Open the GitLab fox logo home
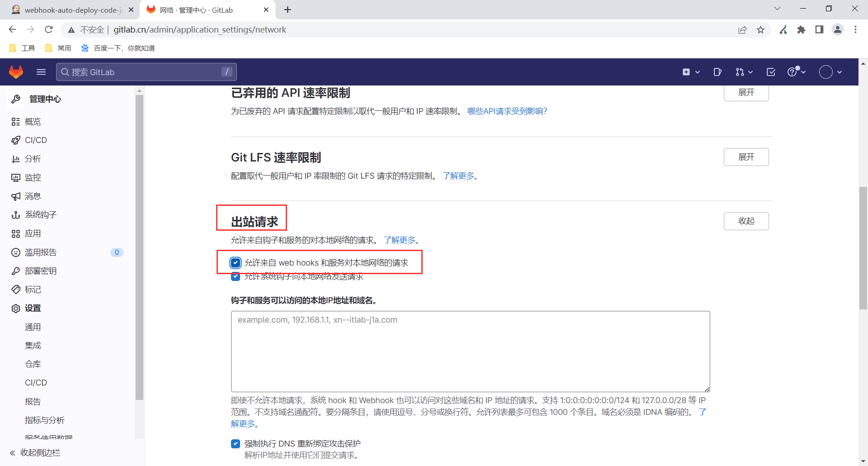The height and width of the screenshot is (466, 868). pos(16,72)
